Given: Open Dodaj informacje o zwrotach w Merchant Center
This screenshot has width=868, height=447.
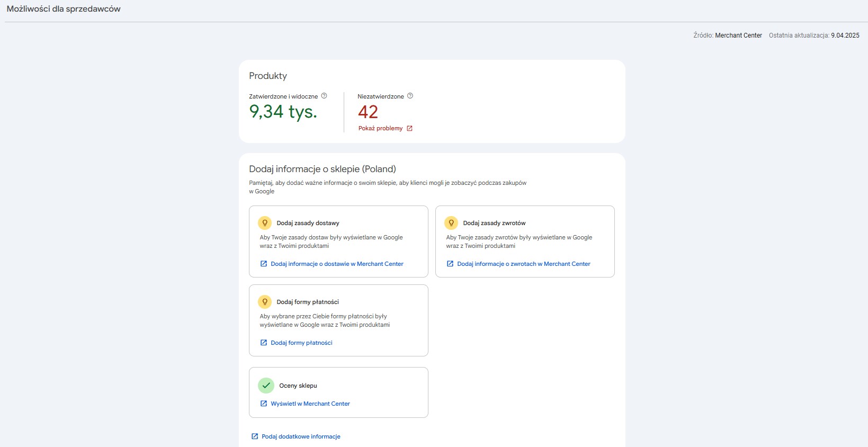Looking at the screenshot, I should point(524,264).
